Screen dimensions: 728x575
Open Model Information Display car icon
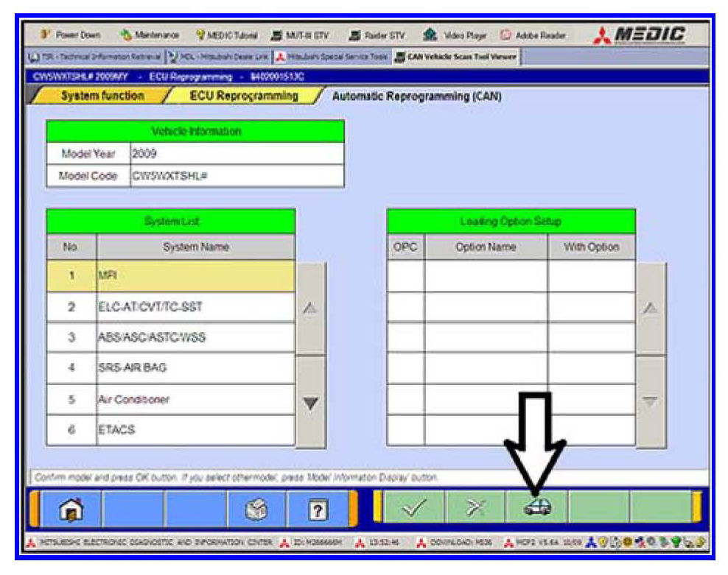point(536,508)
